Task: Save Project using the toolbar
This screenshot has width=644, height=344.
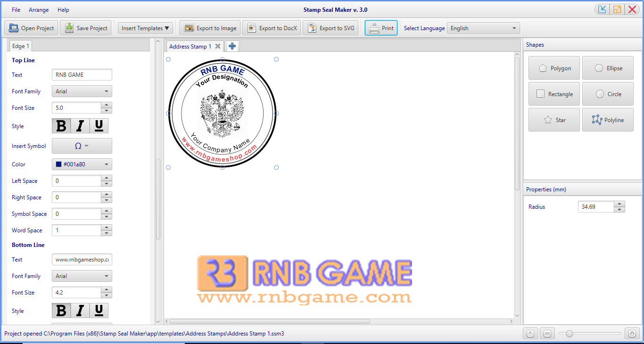Action: [86, 28]
